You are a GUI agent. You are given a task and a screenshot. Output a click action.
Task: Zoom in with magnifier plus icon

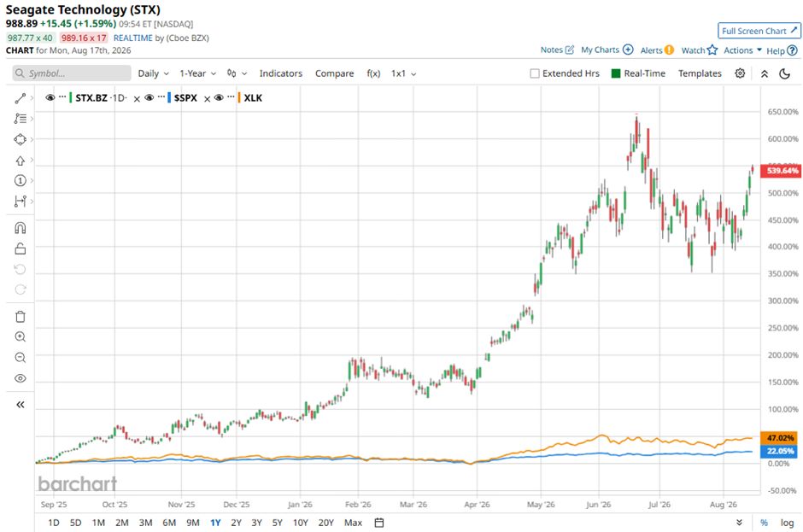pyautogui.click(x=20, y=337)
